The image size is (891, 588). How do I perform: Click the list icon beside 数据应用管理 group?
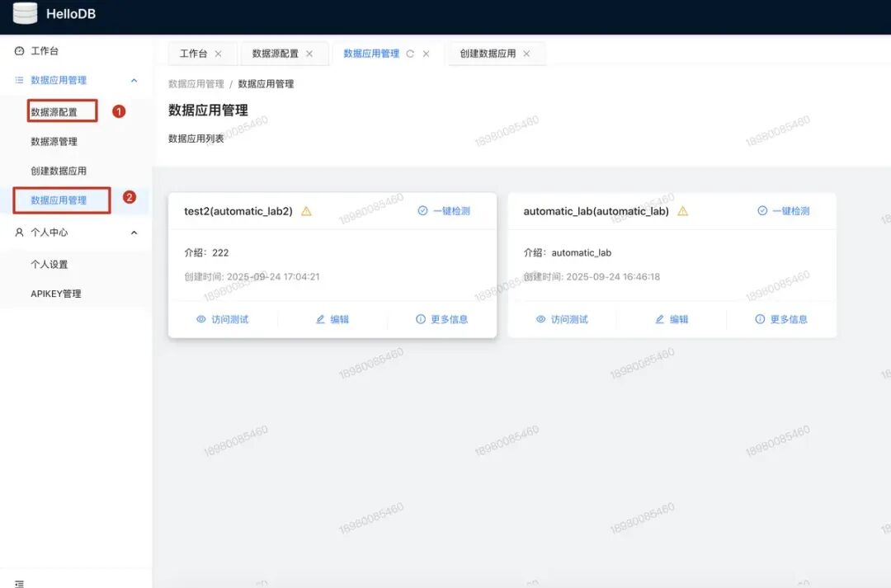(x=19, y=80)
